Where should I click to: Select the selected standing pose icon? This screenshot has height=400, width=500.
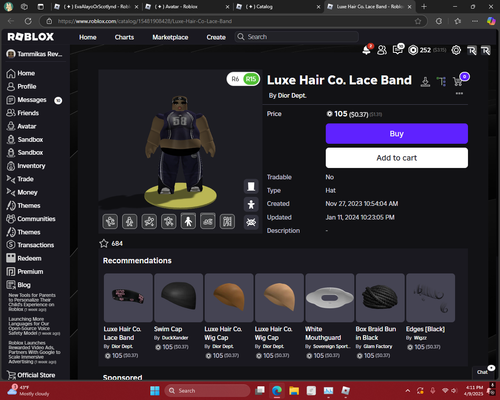[x=188, y=221]
